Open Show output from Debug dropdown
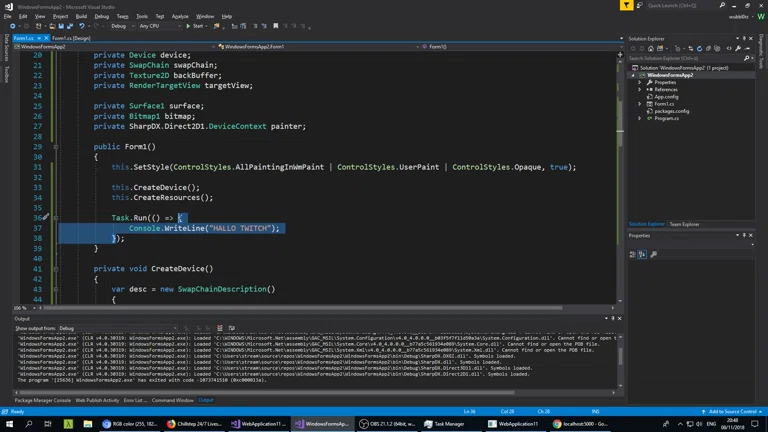The image size is (768, 432). (x=118, y=328)
